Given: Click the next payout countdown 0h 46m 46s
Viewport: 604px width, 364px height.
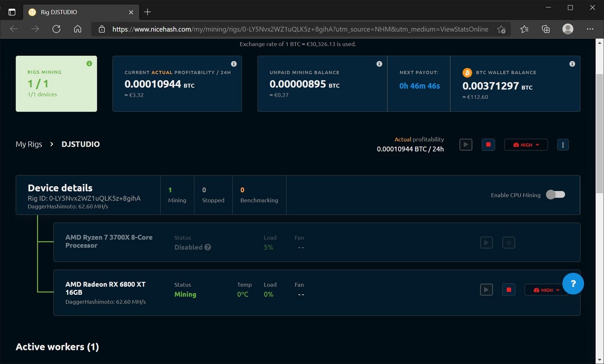Looking at the screenshot, I should click(x=419, y=86).
